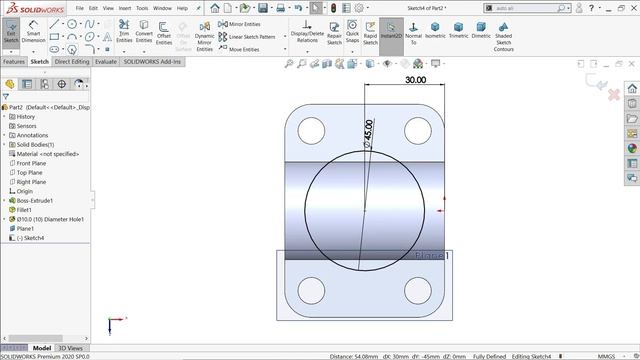The image size is (640, 360).
Task: Click the Offset Entities tool
Action: (164, 33)
